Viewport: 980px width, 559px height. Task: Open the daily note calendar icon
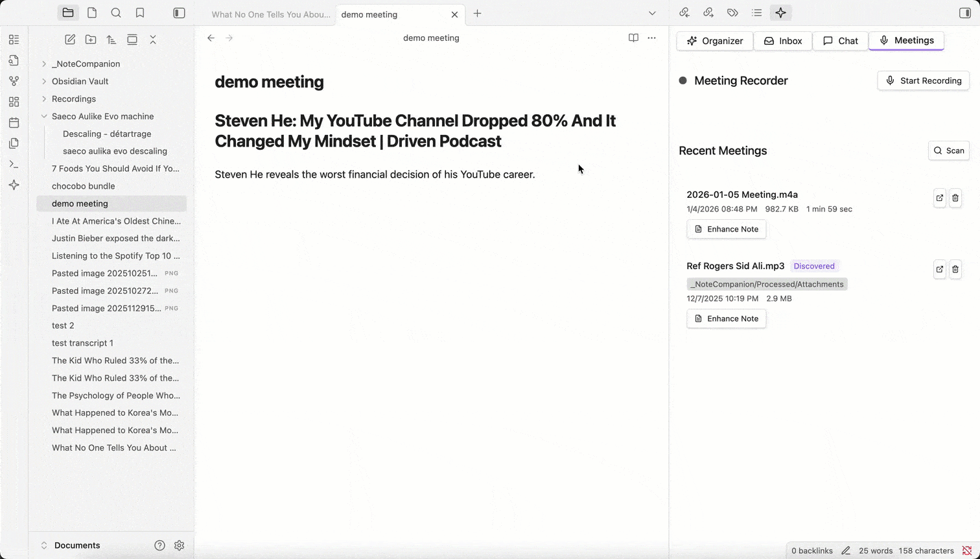[14, 122]
